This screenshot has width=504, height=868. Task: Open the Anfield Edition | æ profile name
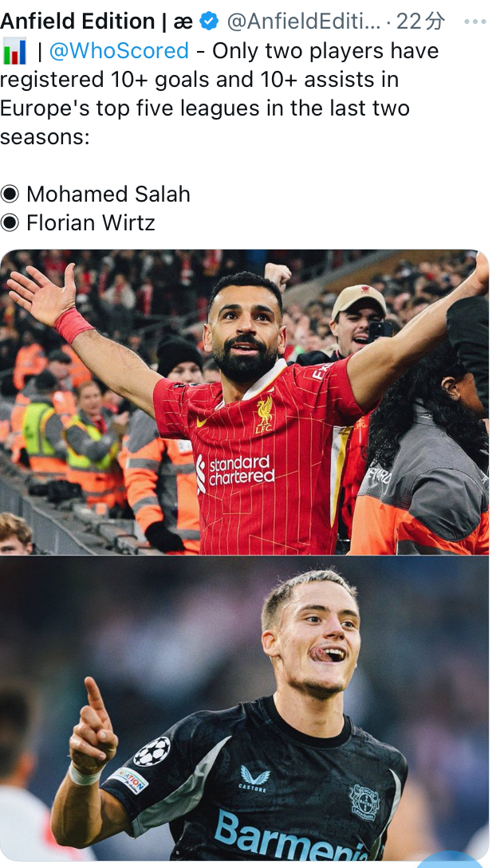[x=96, y=22]
